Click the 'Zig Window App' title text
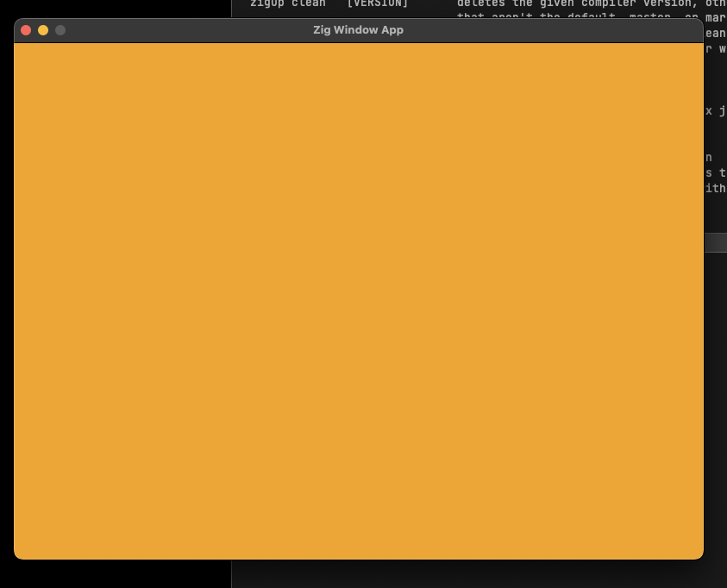The width and height of the screenshot is (727, 588). [x=358, y=29]
